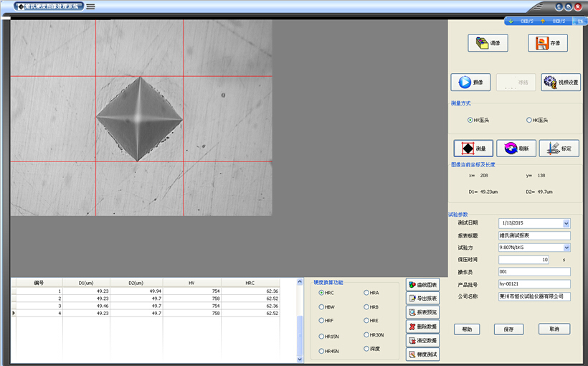Open the 曲线图表 curve chart
588x366 pixels.
coord(422,285)
